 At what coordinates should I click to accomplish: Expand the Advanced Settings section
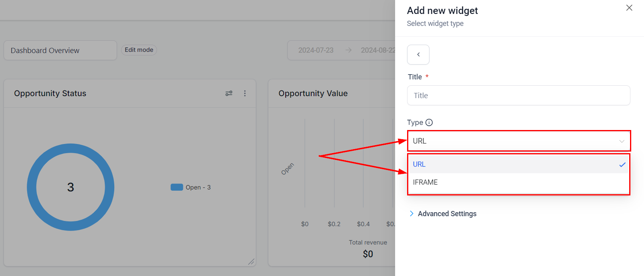tap(443, 213)
